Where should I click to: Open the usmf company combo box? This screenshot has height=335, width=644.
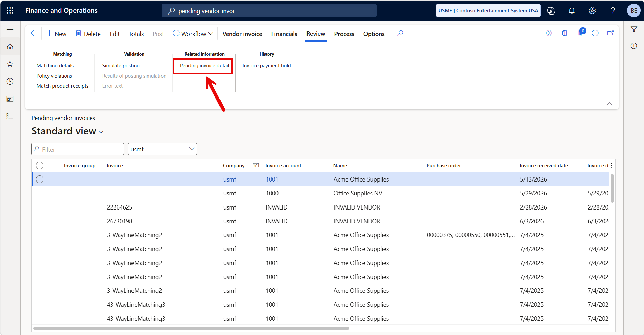[163, 149]
